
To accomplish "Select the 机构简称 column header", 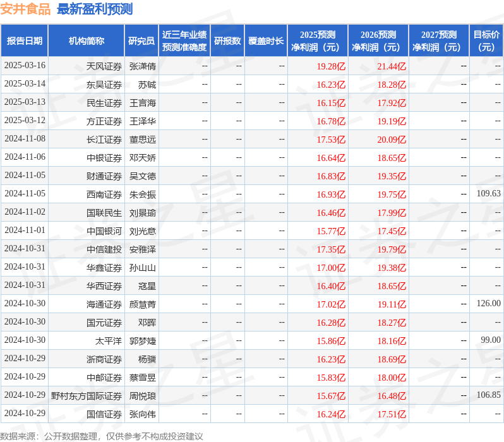I will coord(86,40).
